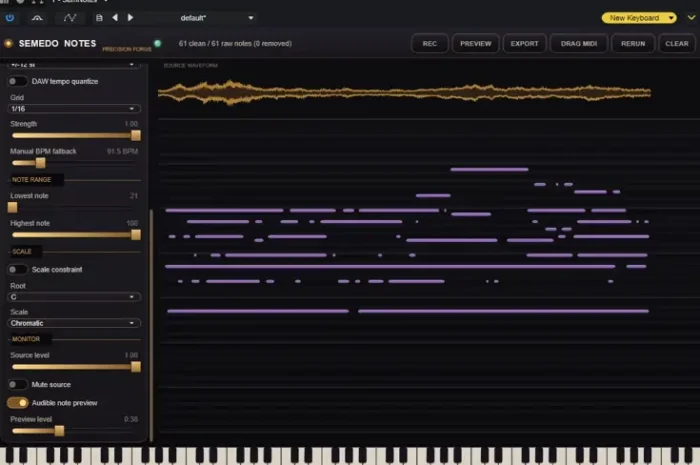Click the arc-shaped toolbar icon

coord(37,18)
